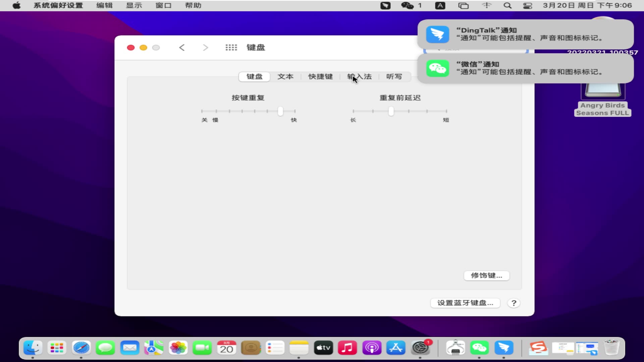Click the show-all grid icon in preferences toolbar
Screen dimensions: 644x362
pyautogui.click(x=231, y=47)
